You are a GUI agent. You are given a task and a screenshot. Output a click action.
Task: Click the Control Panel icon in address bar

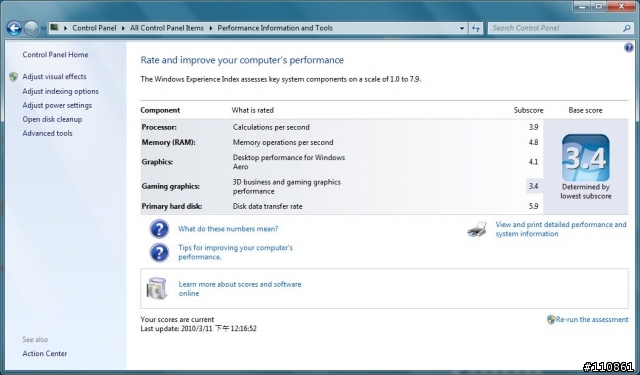[x=54, y=28]
